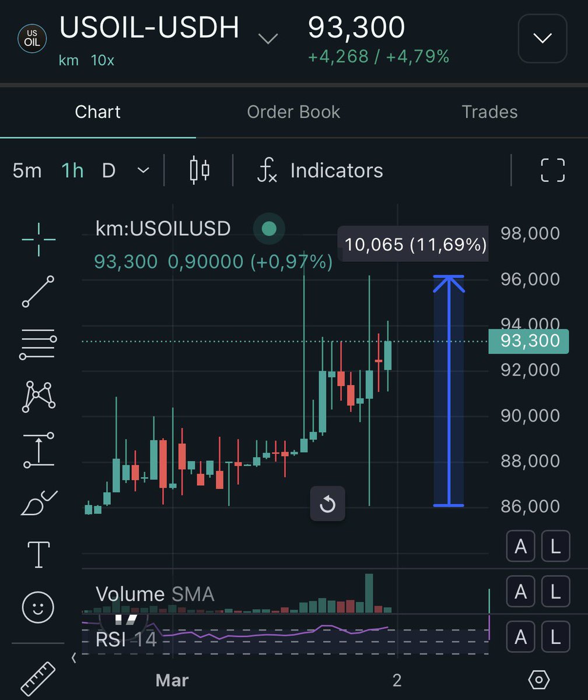
Task: Select the brush drawing tool
Action: 38,502
